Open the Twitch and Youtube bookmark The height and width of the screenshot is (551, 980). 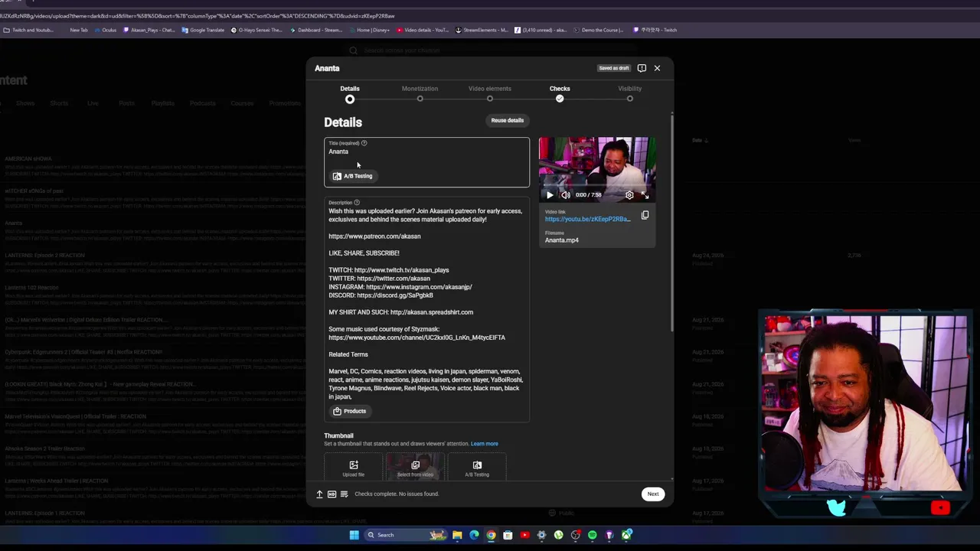[29, 30]
